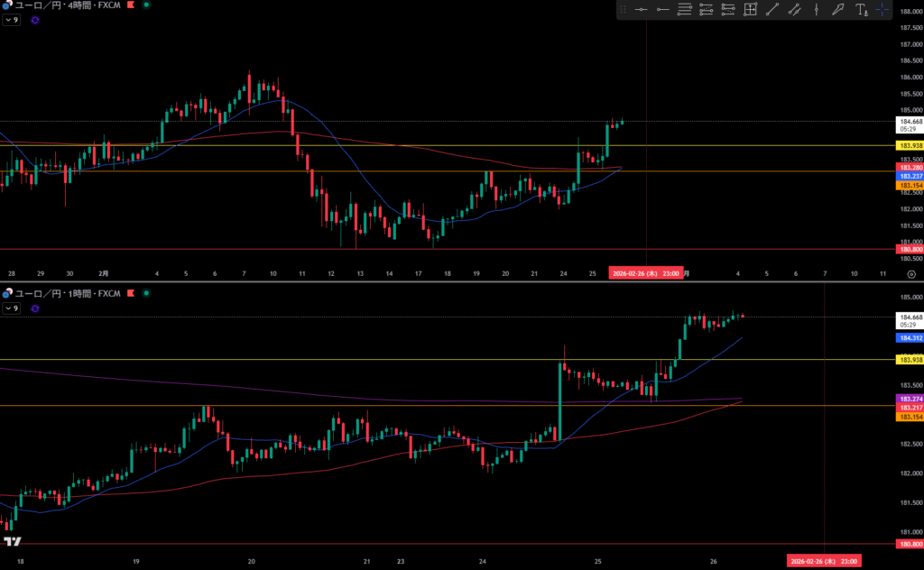Select the anchored text tool
The image size is (924, 570).
(x=861, y=10)
